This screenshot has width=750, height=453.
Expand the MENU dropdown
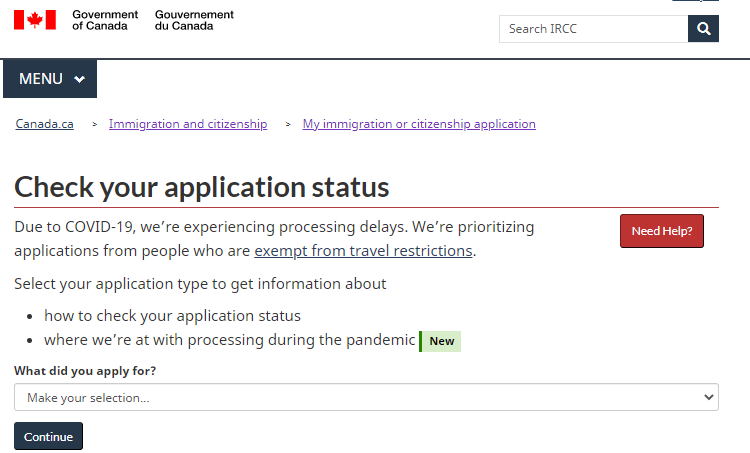(50, 79)
